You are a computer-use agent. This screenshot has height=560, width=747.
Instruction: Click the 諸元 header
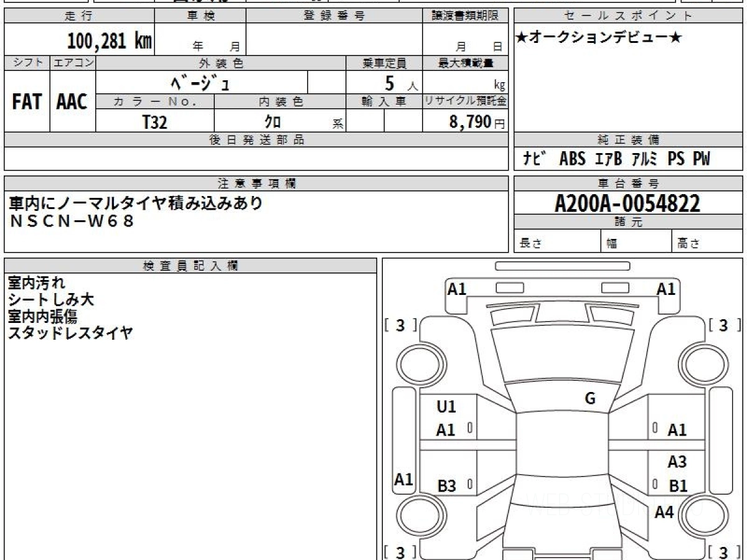(629, 222)
